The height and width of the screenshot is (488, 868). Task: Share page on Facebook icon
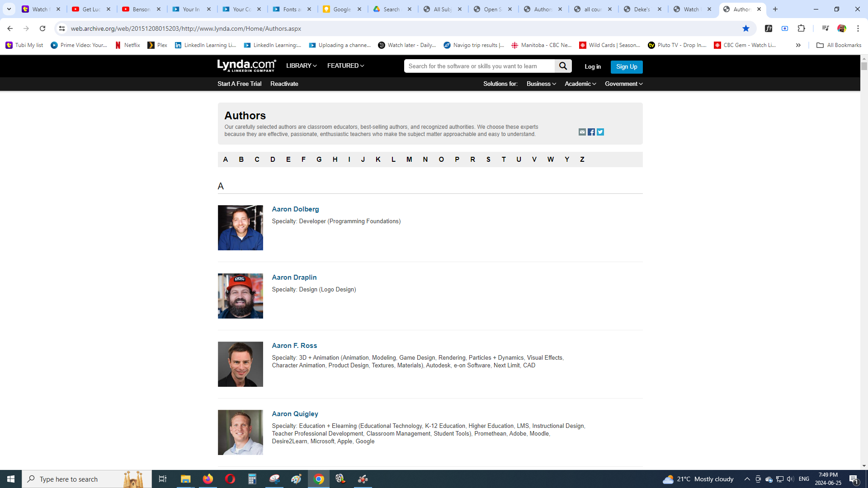point(591,132)
